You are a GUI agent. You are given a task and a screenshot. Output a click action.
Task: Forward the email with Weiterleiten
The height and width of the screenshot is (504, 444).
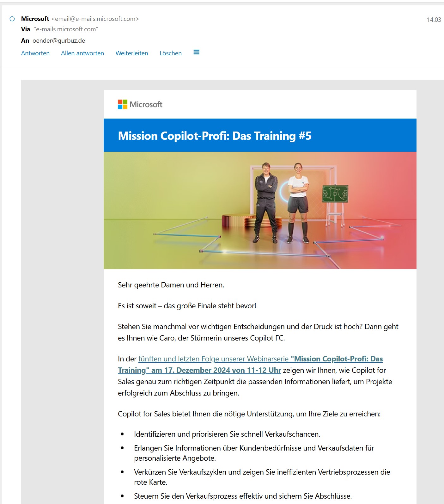[132, 53]
